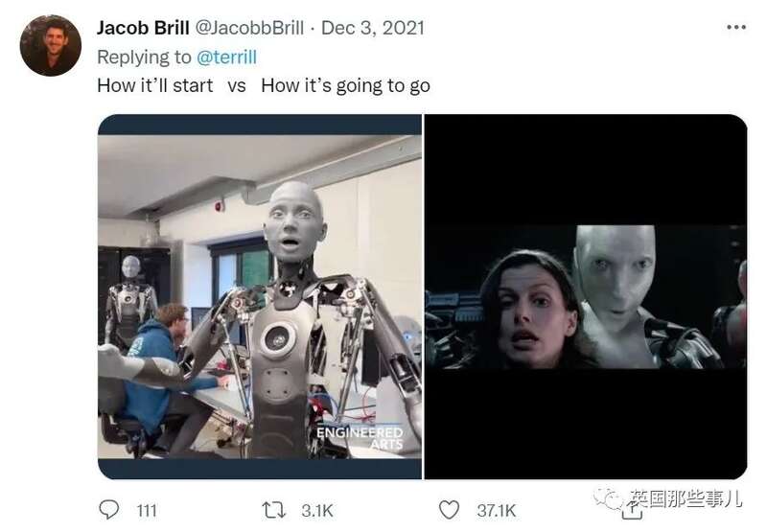767x532 pixels.
Task: Like the tweet with the heart icon
Action: click(x=449, y=510)
